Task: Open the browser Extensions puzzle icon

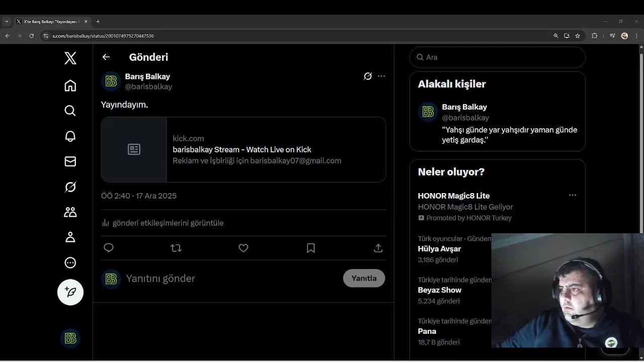Action: 595,36
